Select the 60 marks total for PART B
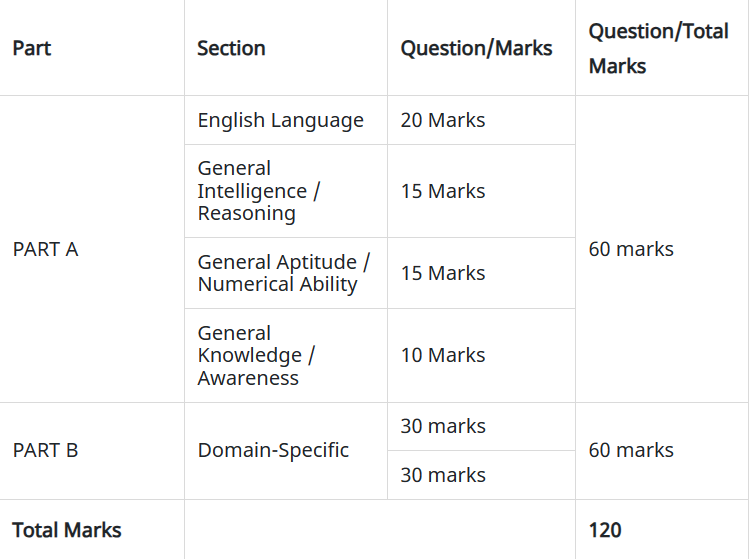 click(x=631, y=450)
